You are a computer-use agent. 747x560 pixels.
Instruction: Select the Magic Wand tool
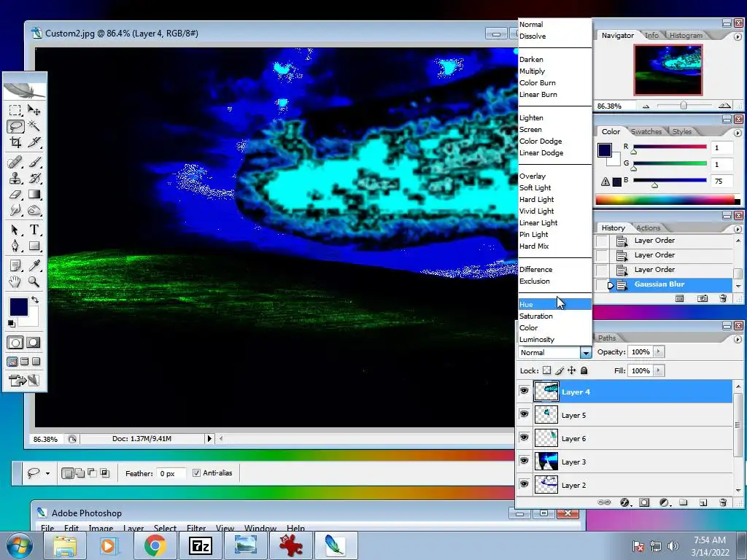click(34, 126)
